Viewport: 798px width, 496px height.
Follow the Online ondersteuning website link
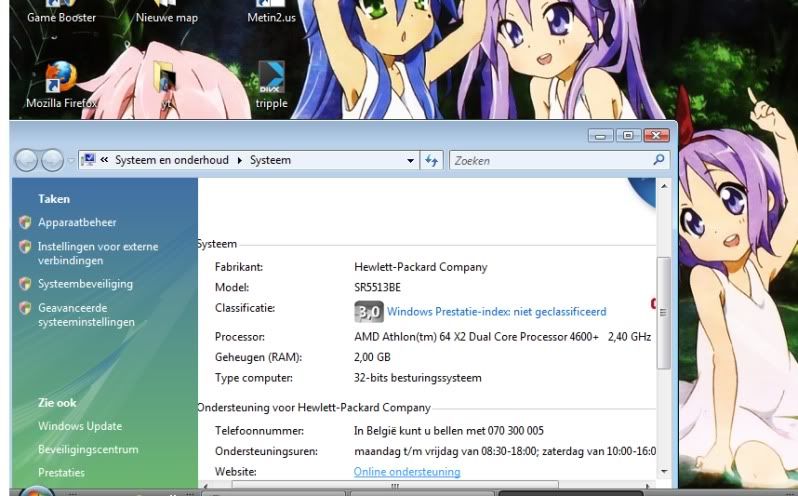point(407,472)
